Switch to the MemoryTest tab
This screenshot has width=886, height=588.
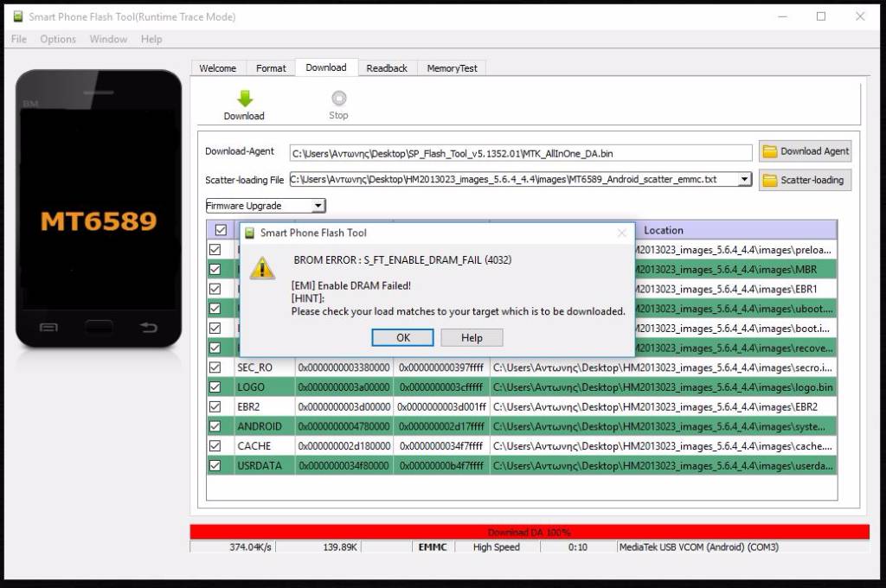[452, 68]
